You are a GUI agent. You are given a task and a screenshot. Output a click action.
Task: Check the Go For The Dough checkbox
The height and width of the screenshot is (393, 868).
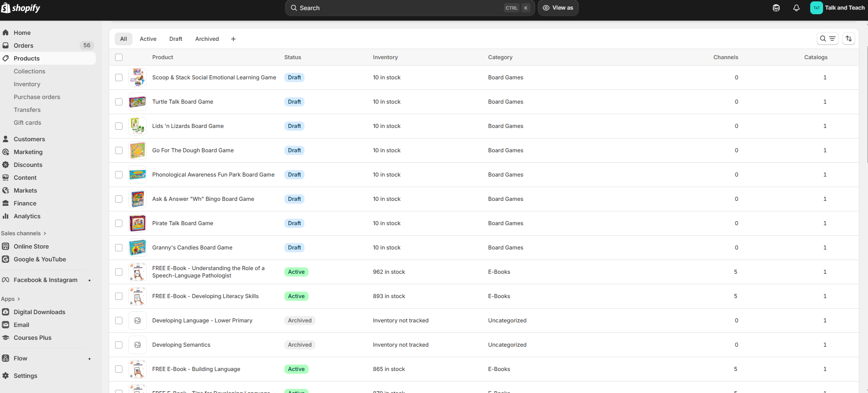pos(119,150)
